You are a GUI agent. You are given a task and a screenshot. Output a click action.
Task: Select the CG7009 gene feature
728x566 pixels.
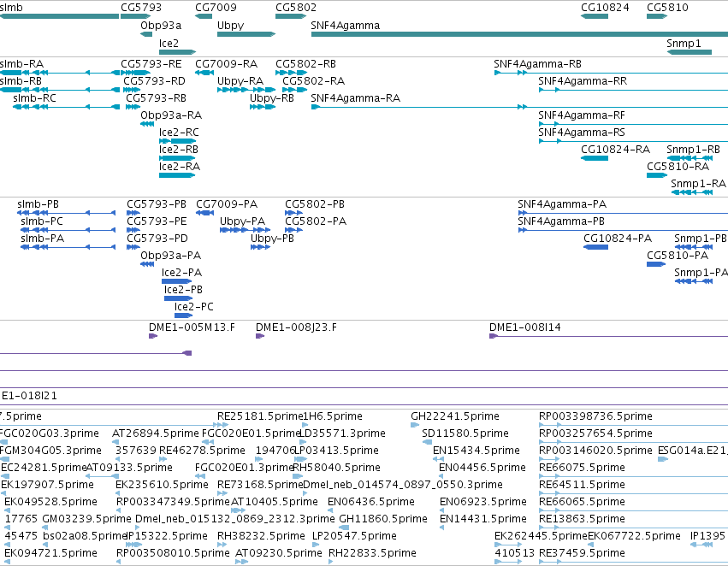204,16
